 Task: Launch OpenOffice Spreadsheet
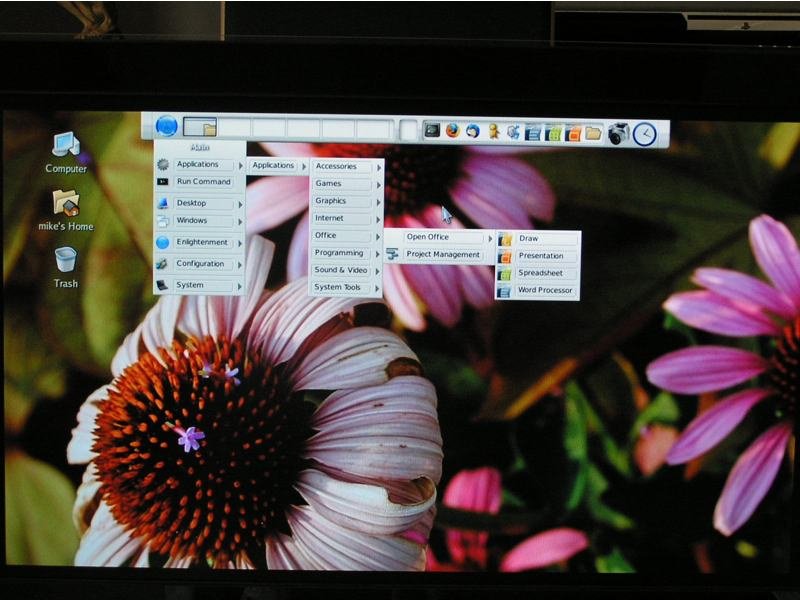pos(540,273)
